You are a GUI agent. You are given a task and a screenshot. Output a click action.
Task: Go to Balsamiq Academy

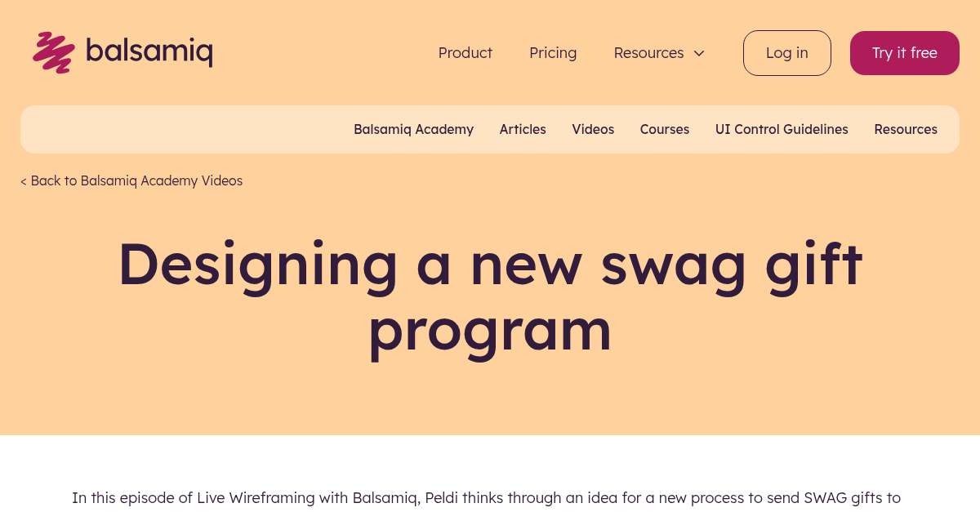413,129
